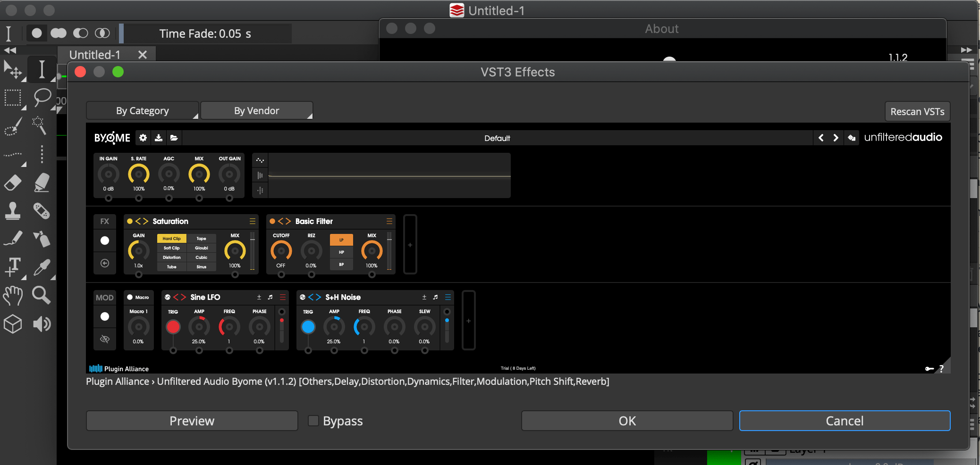Select the HP filter mode
The width and height of the screenshot is (980, 465).
pos(341,252)
